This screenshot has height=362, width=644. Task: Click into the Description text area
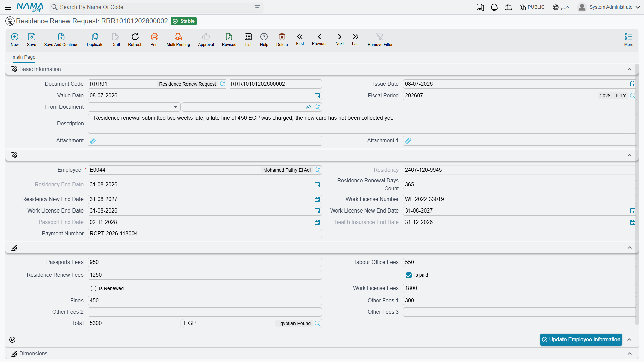tap(362, 124)
